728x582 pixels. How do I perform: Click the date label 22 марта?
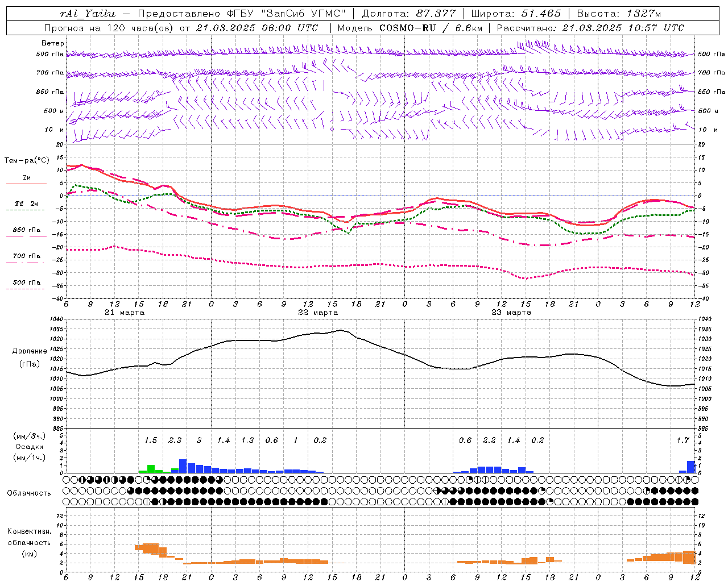pyautogui.click(x=318, y=313)
